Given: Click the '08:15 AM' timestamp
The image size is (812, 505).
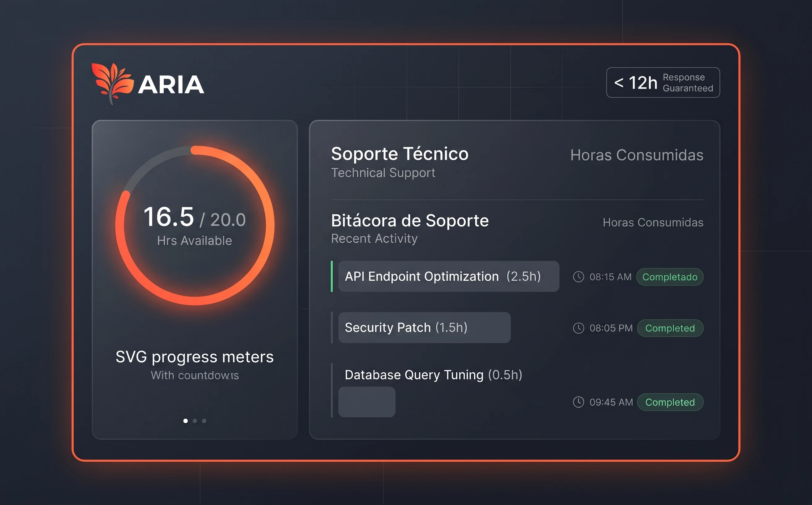Looking at the screenshot, I should click(x=610, y=277).
